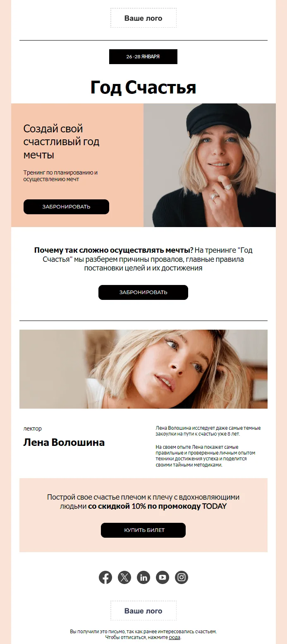This screenshot has width=287, height=644.
Task: Open the X (Twitter) social icon
Action: click(124, 577)
